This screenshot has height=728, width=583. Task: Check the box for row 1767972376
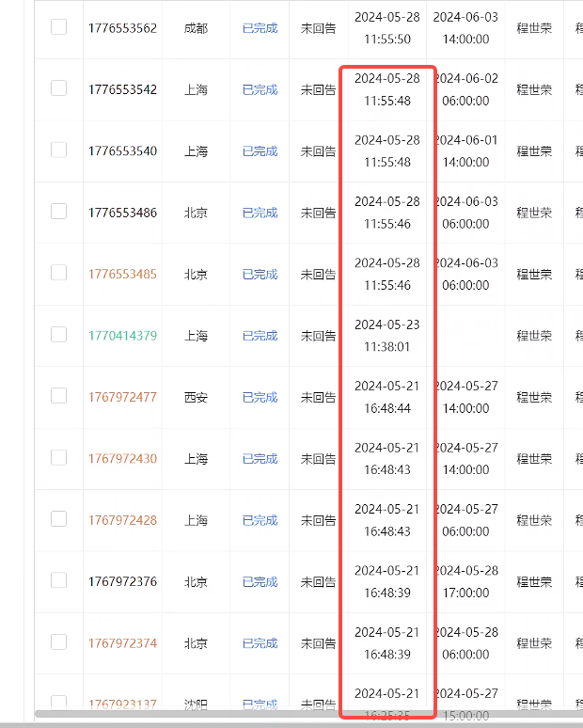click(x=58, y=580)
